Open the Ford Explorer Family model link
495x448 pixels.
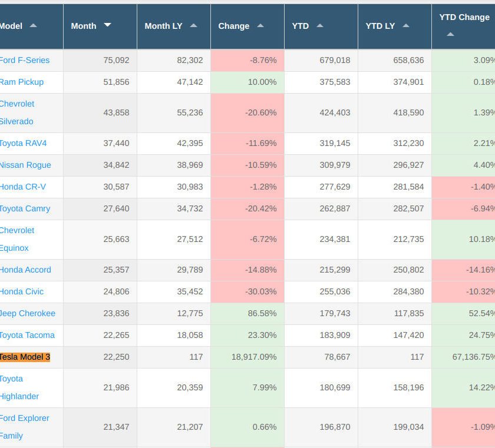[x=25, y=427]
